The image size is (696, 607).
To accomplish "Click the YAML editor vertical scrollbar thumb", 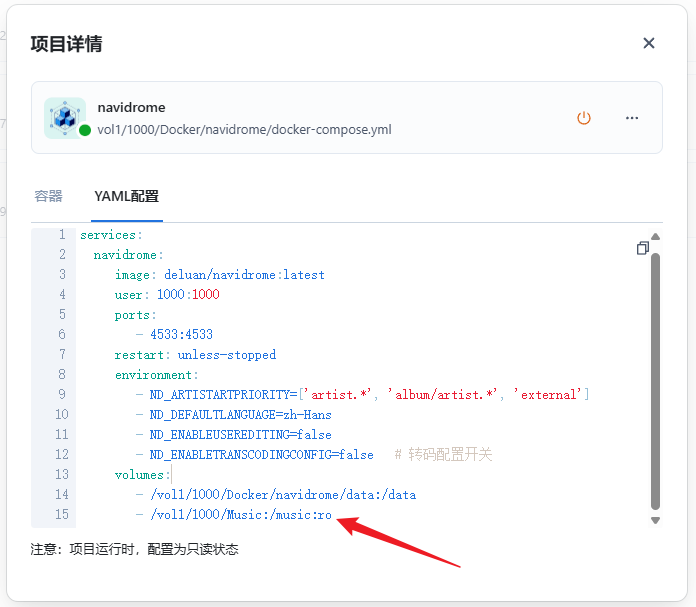I will (x=656, y=380).
